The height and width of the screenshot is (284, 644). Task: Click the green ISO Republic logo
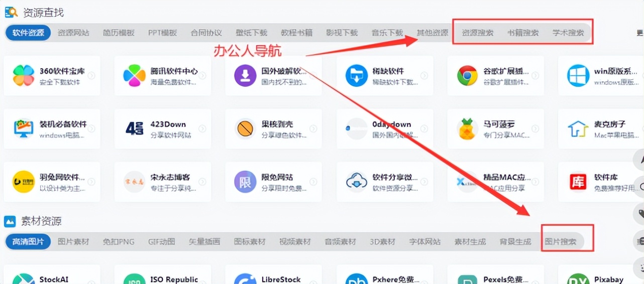[134, 279]
